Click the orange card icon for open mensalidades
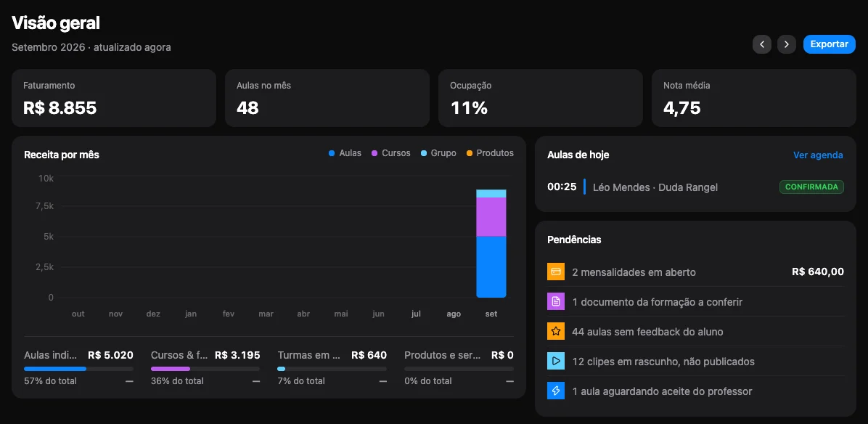868x424 pixels. (556, 272)
